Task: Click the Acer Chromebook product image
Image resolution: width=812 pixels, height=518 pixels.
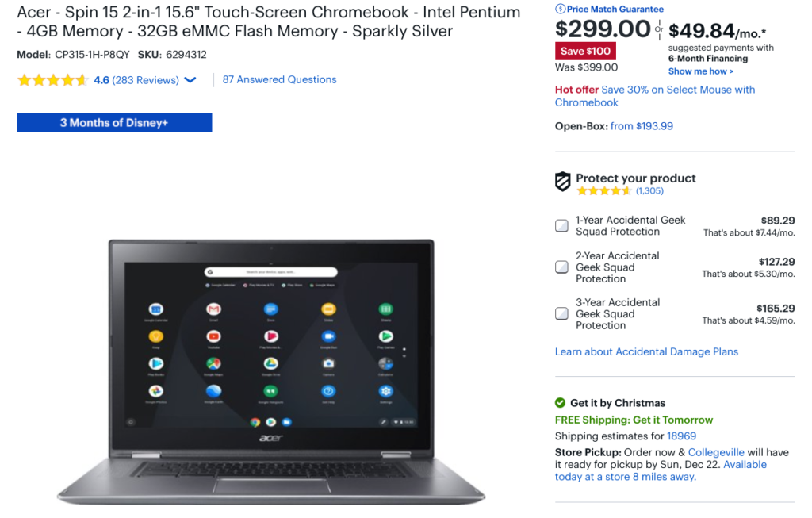Action: (x=271, y=371)
